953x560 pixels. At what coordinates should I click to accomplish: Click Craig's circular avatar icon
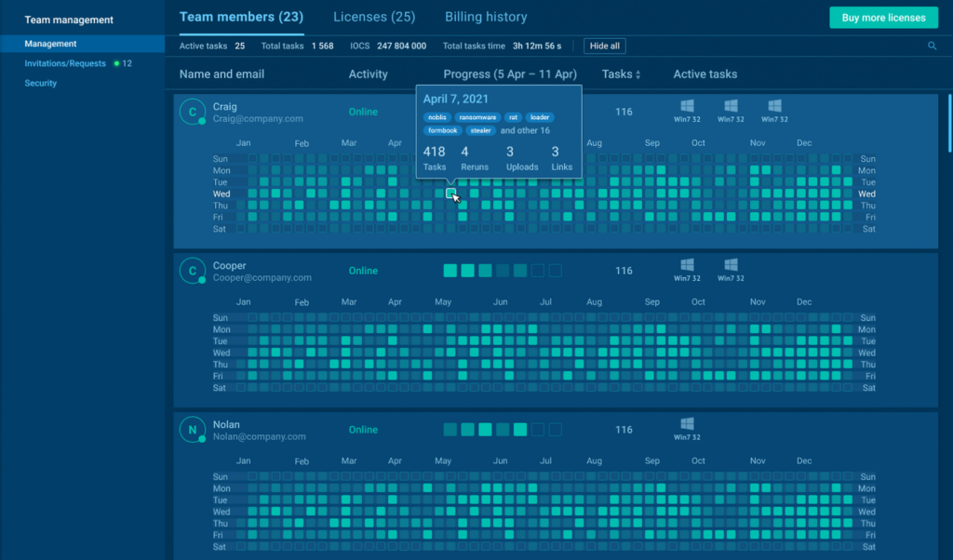point(192,112)
